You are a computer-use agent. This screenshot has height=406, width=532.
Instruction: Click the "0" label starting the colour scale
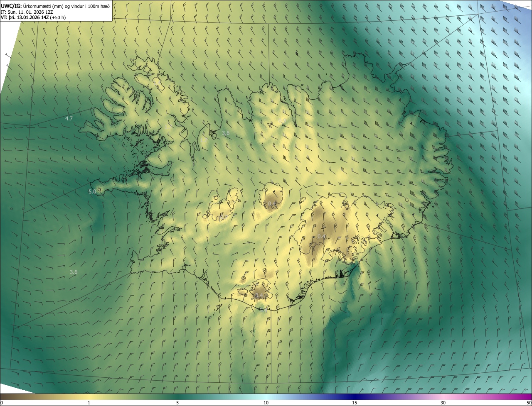point(2,403)
